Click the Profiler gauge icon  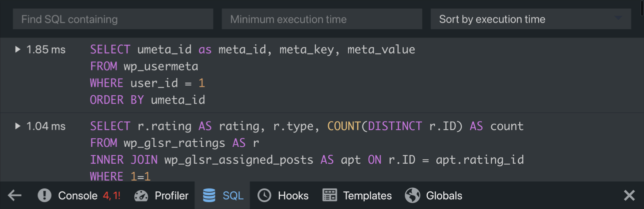pos(141,195)
